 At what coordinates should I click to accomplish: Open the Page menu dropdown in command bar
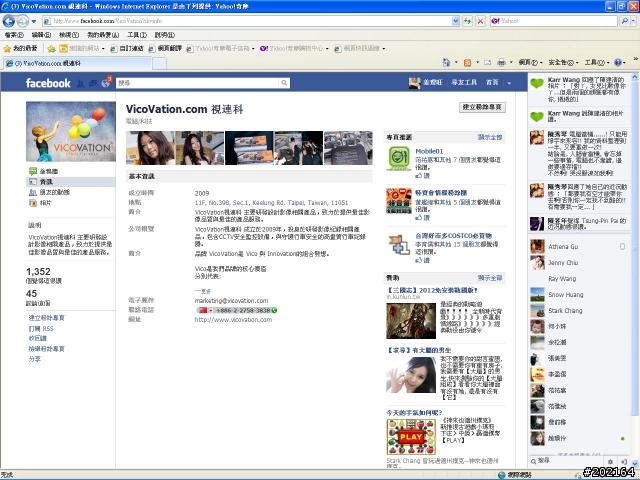(x=530, y=62)
